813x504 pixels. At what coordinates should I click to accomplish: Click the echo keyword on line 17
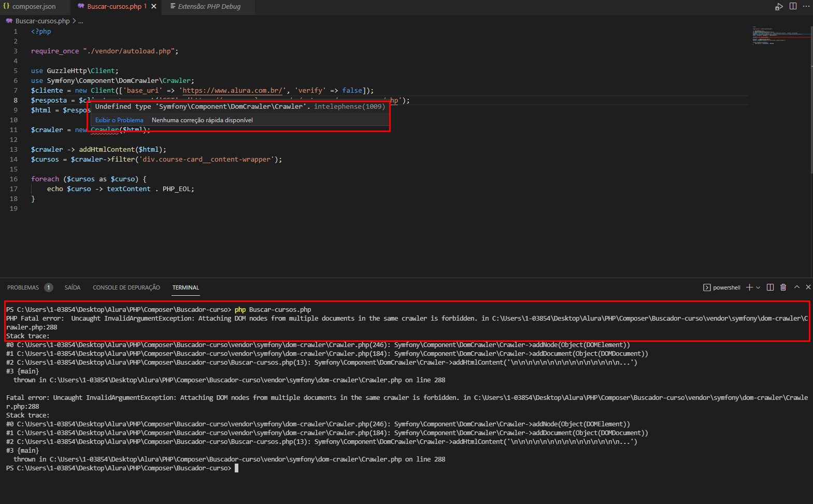[x=55, y=189]
